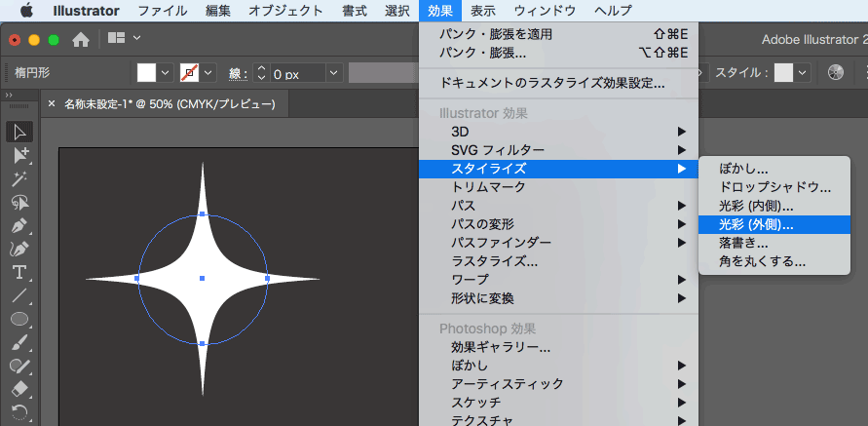Select the Shaper tool
868x426 pixels.
click(x=19, y=366)
